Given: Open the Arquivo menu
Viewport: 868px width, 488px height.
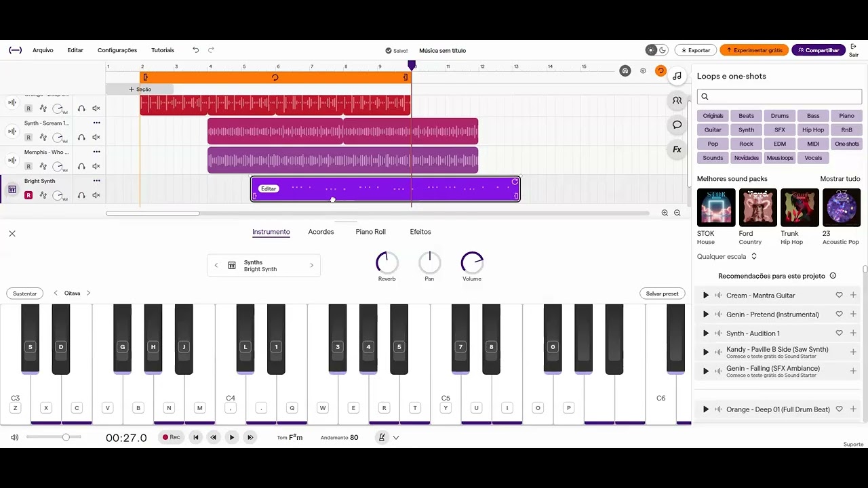Looking at the screenshot, I should 43,50.
